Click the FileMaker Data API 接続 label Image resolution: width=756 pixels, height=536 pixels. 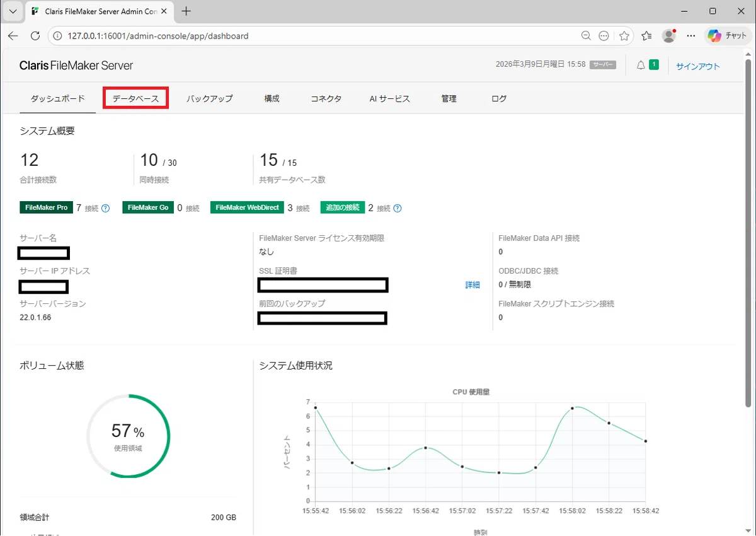tap(539, 238)
